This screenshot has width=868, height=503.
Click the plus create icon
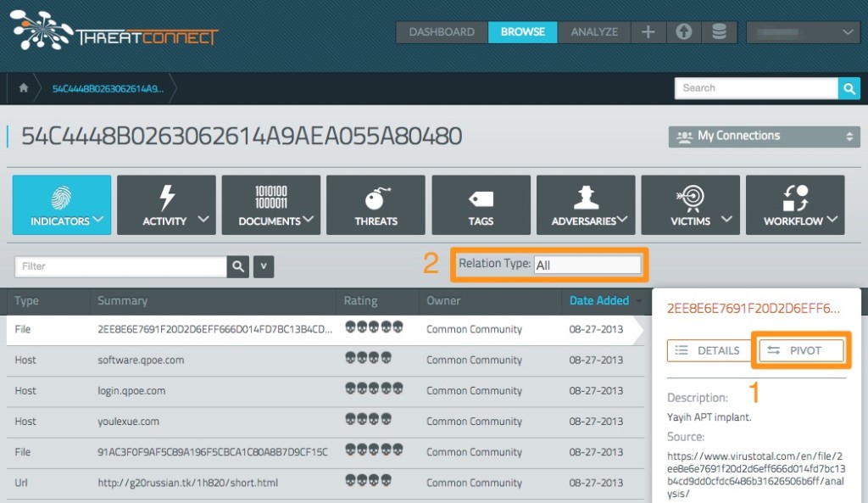[x=648, y=32]
